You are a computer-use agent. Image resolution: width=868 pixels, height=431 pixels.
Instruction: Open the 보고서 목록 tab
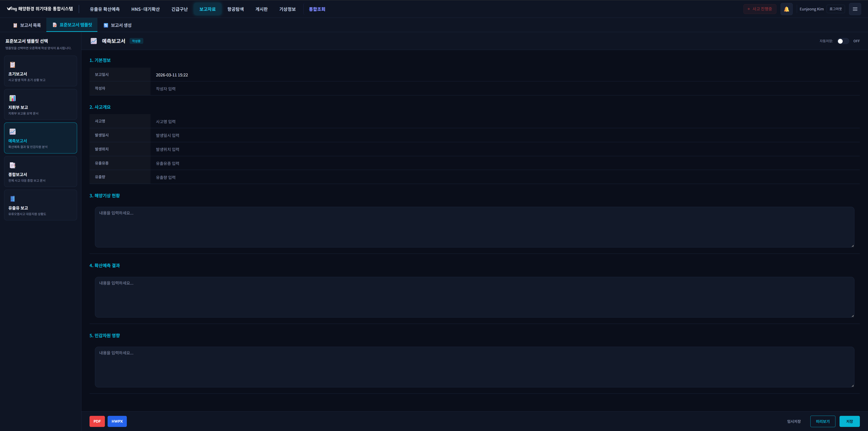(27, 25)
